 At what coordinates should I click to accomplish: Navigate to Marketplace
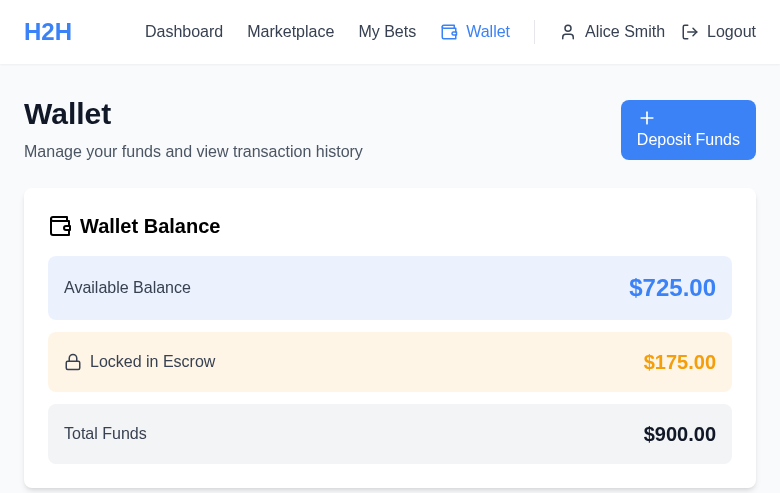tap(290, 32)
